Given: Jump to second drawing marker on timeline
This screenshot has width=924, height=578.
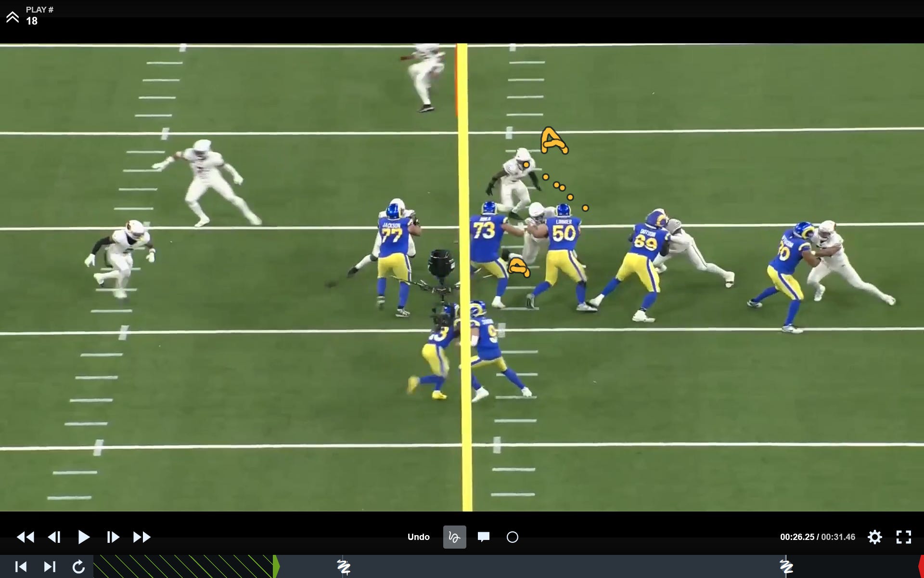Looking at the screenshot, I should pos(786,566).
